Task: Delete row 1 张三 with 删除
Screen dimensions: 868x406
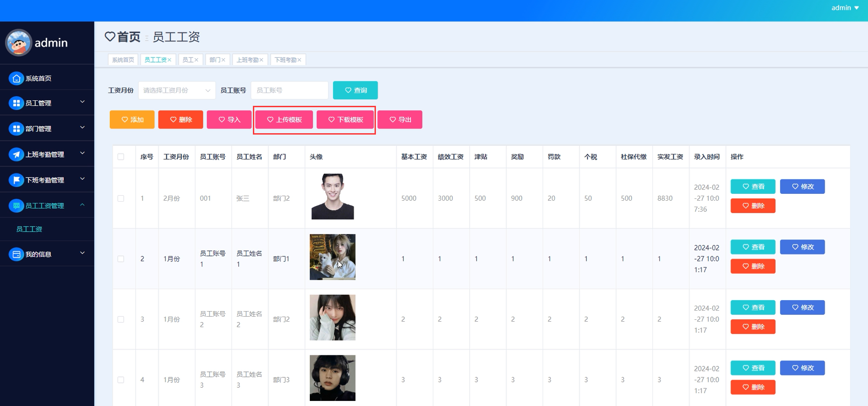Action: pos(753,206)
